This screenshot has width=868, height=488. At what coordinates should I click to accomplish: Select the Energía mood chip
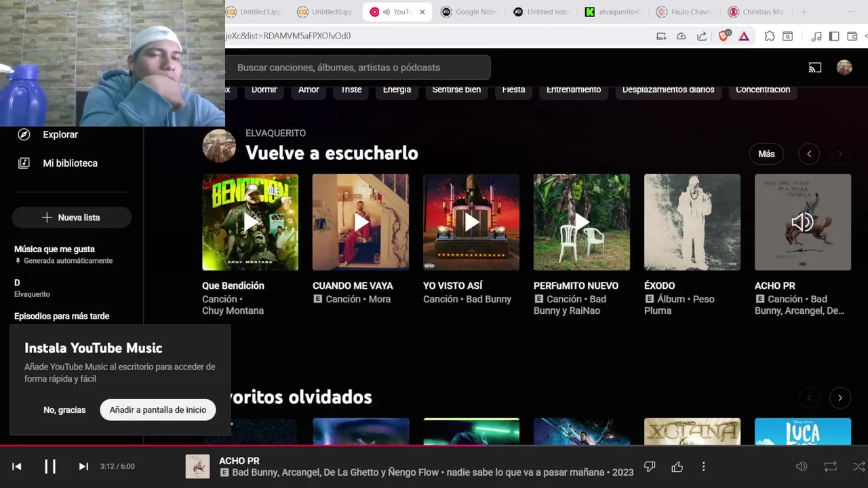pos(397,89)
